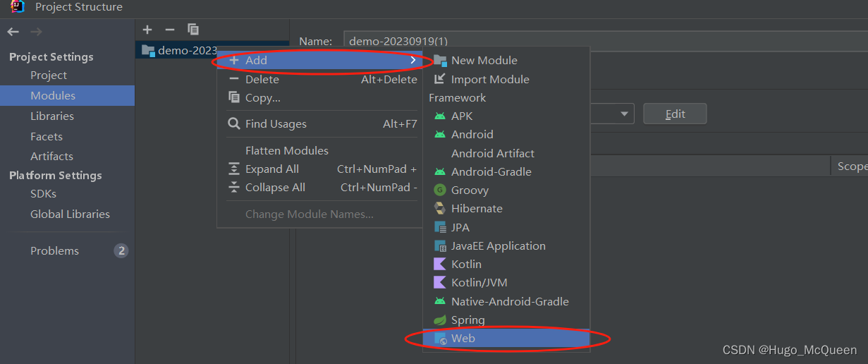This screenshot has height=364, width=868.
Task: Click the Edit button
Action: click(x=675, y=114)
